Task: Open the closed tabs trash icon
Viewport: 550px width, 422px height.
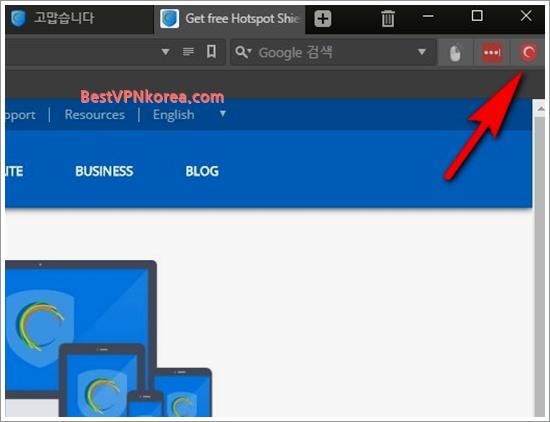Action: pos(388,18)
